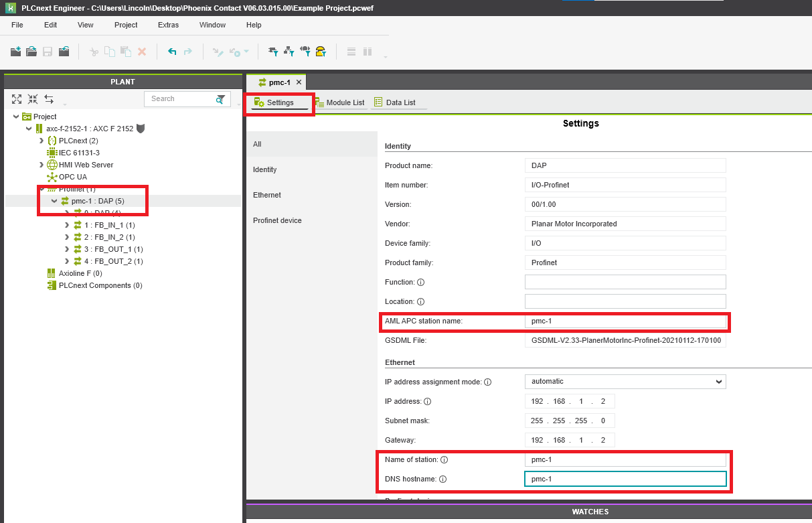Screen dimensions: 812x523
Task: Click info icon next to DNS hostname
Action: 442,479
